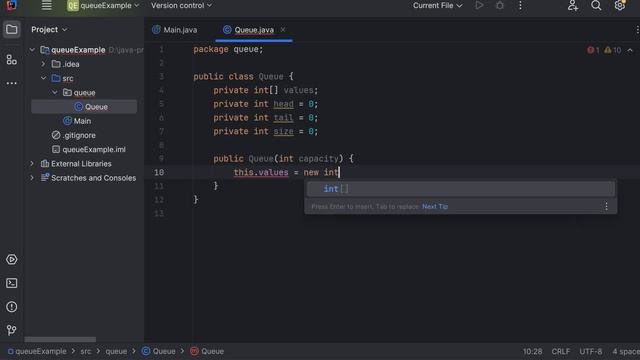Change CRLF line separator
The image size is (640, 360).
click(x=560, y=351)
